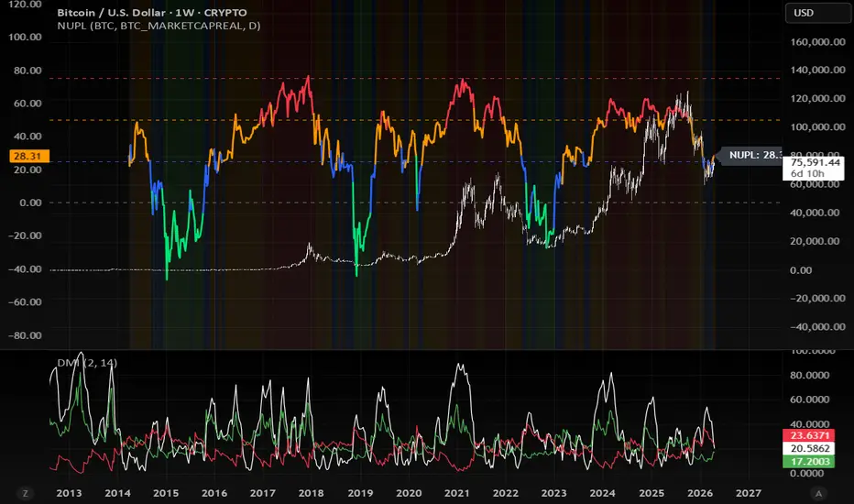Click −80.00 on the left NUPL scale
854x504 pixels.
pyautogui.click(x=25, y=335)
